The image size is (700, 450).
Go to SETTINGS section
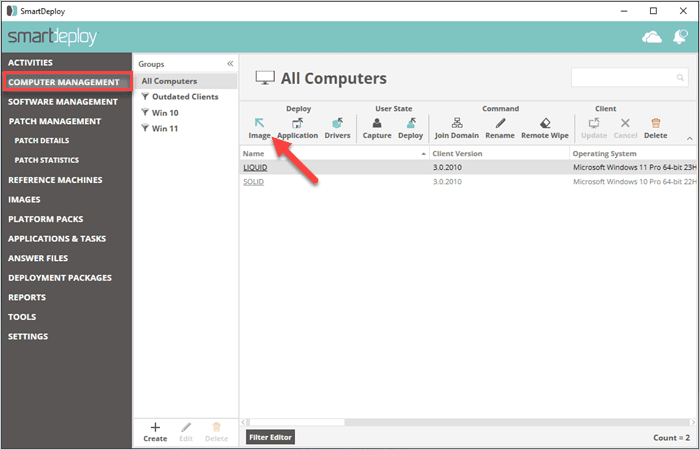pyautogui.click(x=28, y=337)
